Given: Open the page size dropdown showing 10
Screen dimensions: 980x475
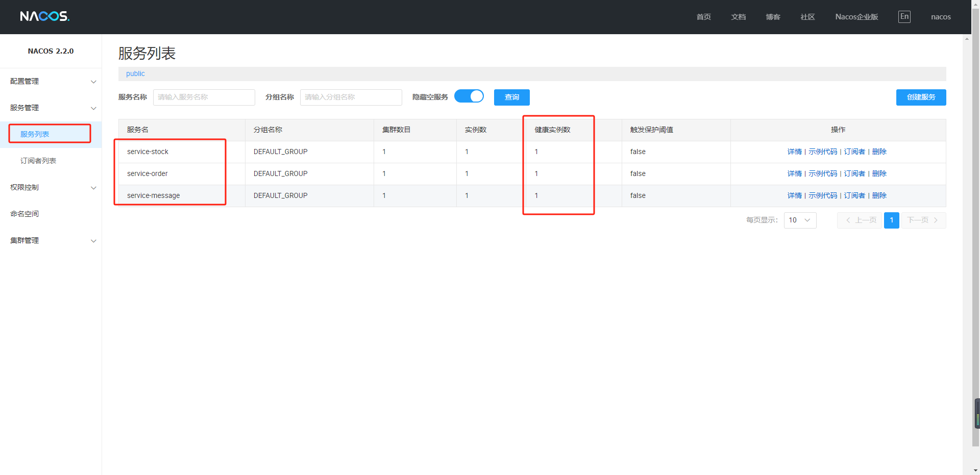Looking at the screenshot, I should coord(800,220).
